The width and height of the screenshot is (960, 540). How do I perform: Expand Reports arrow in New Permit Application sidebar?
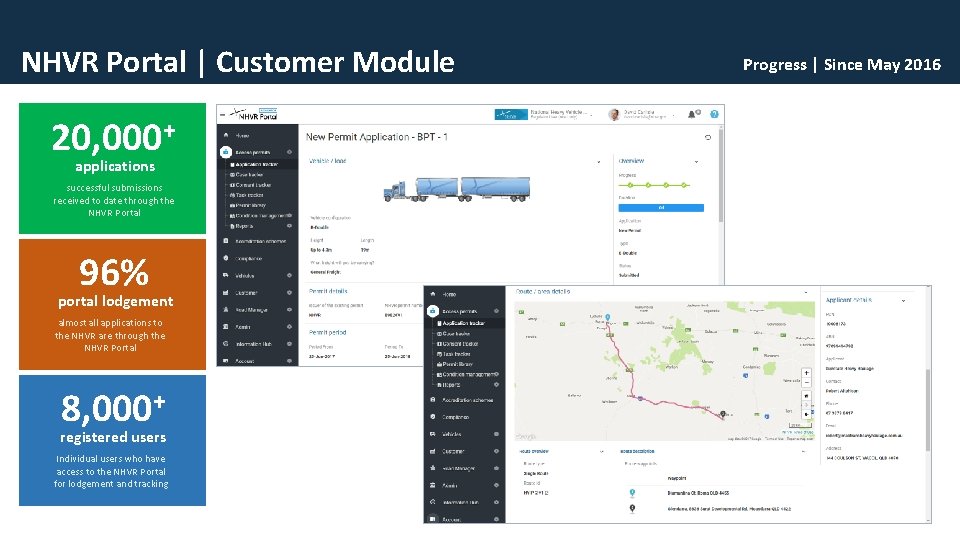click(x=289, y=226)
